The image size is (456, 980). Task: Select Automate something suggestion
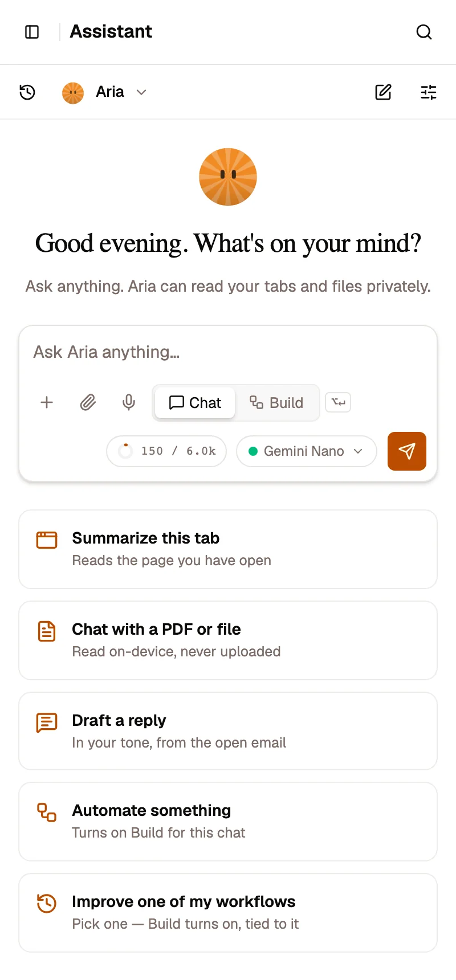tap(228, 822)
